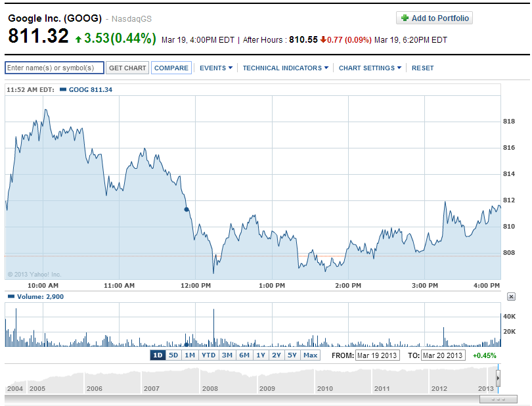
Task: Click the Get Chart button
Action: (x=127, y=68)
